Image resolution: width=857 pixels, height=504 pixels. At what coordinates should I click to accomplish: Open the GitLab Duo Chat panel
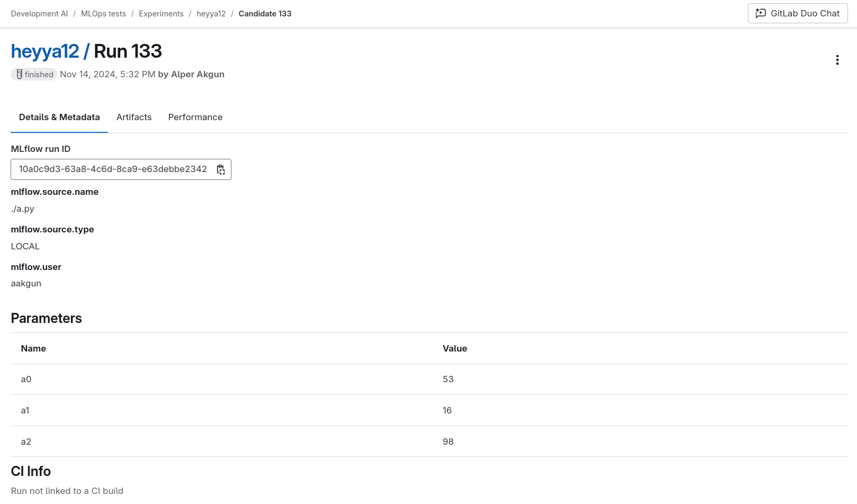point(797,13)
